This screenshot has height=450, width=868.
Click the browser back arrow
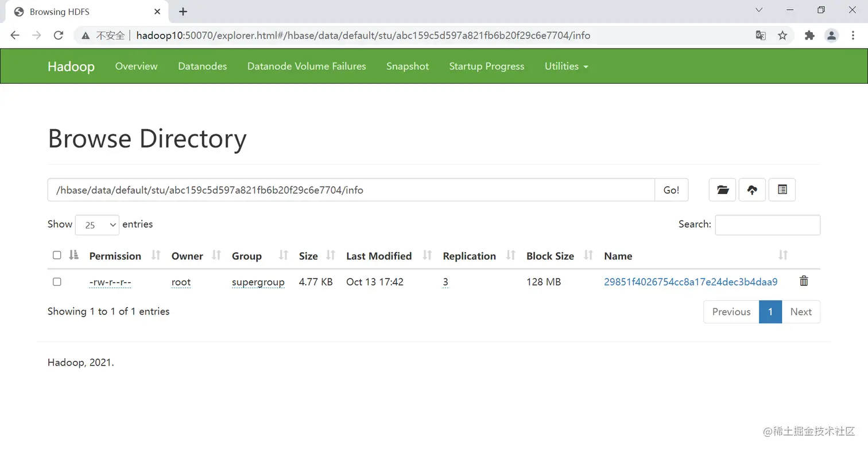15,36
